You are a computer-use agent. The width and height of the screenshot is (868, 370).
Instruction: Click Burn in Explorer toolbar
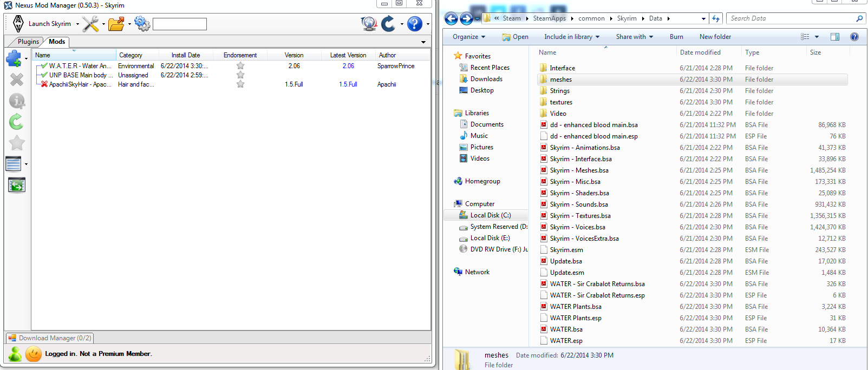676,37
